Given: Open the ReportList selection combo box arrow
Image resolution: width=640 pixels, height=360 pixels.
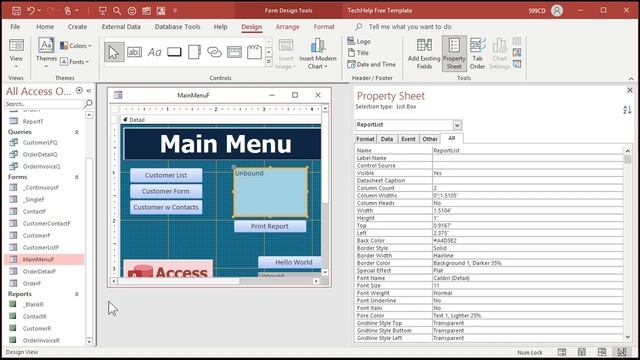Looking at the screenshot, I should pyautogui.click(x=458, y=125).
